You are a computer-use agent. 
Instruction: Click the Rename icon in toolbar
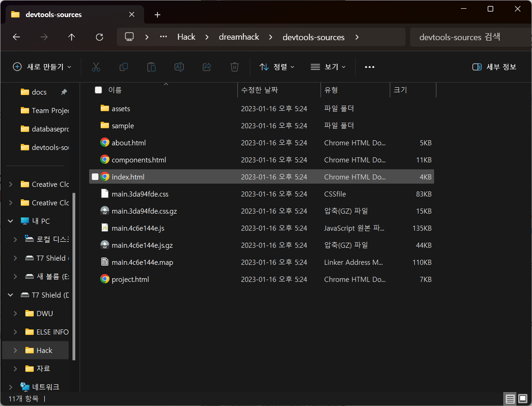(x=179, y=67)
